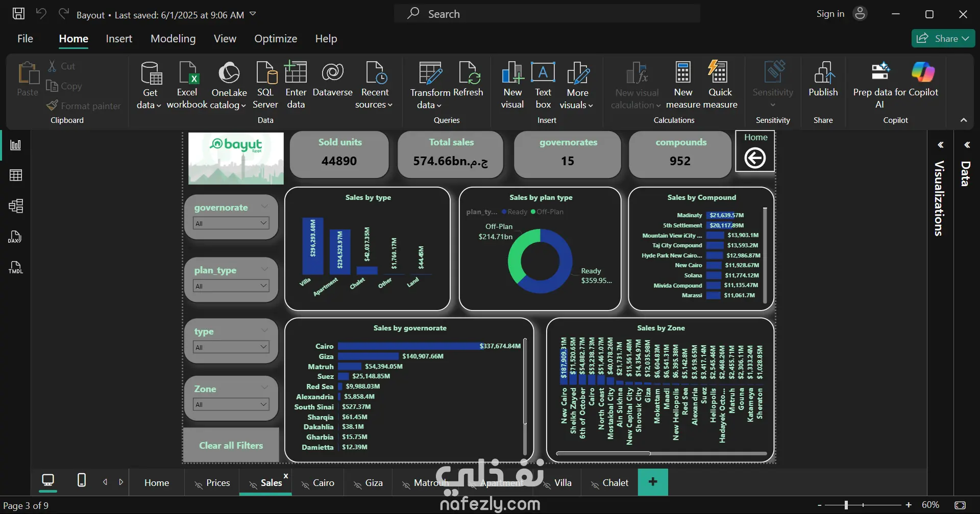
Task: Open TMDL view in left sidebar
Action: [16, 267]
